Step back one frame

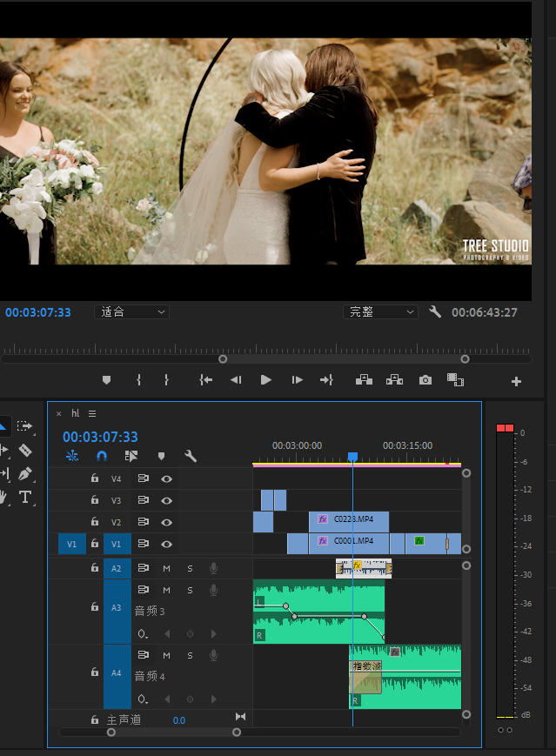(x=236, y=380)
